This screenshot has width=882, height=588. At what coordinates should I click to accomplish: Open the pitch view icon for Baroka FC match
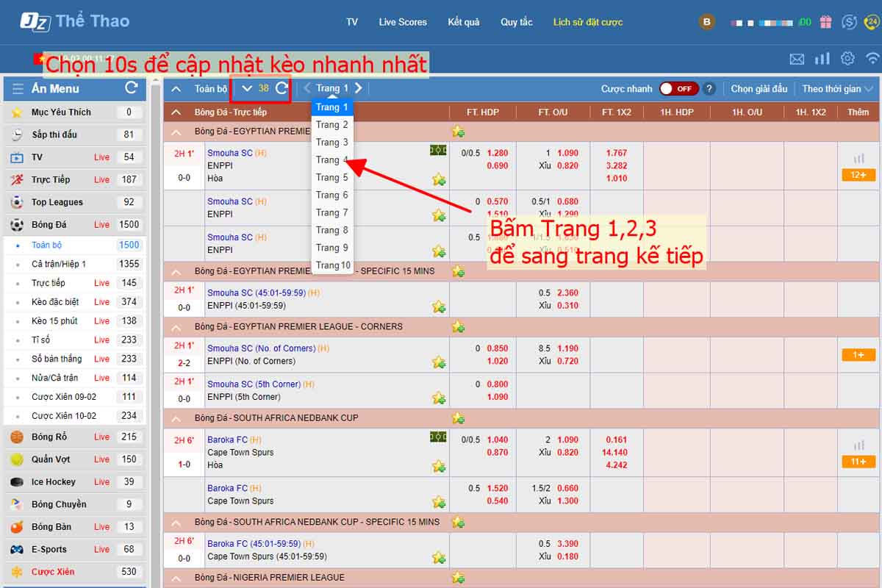pyautogui.click(x=438, y=437)
